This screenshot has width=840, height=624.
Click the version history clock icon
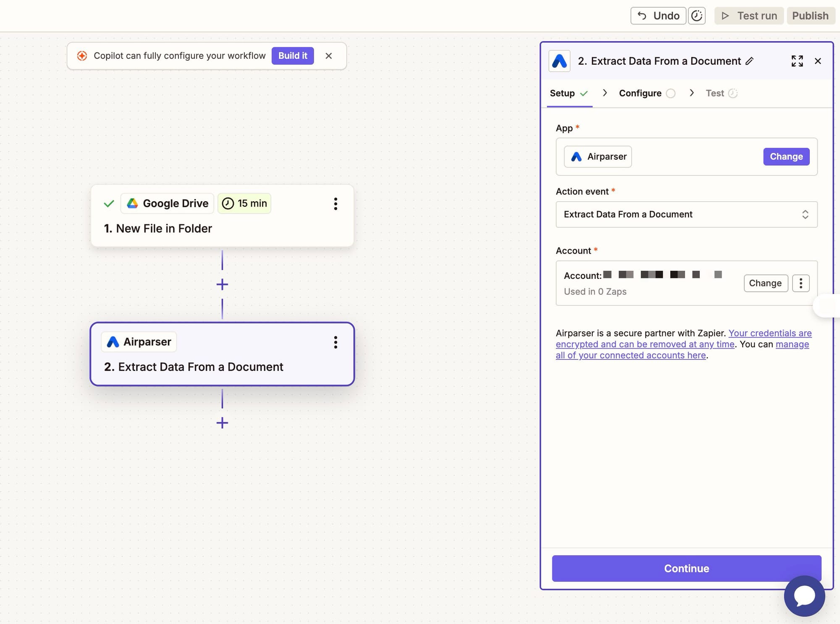pyautogui.click(x=696, y=16)
